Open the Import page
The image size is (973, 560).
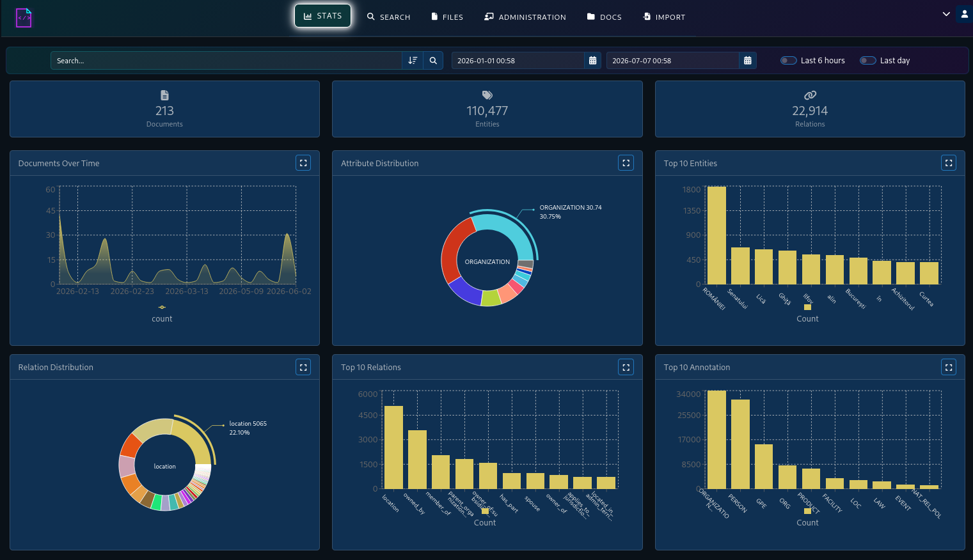664,17
